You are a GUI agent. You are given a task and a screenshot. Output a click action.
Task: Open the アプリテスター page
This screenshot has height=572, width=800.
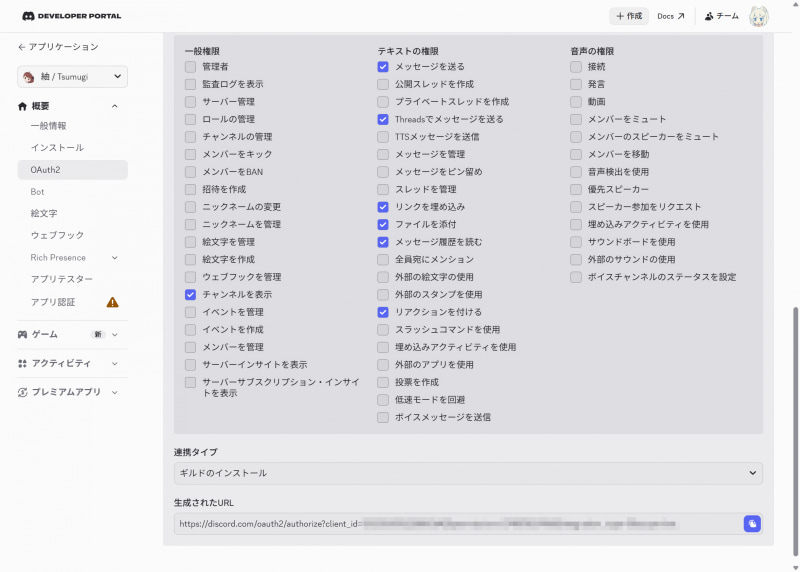point(62,279)
